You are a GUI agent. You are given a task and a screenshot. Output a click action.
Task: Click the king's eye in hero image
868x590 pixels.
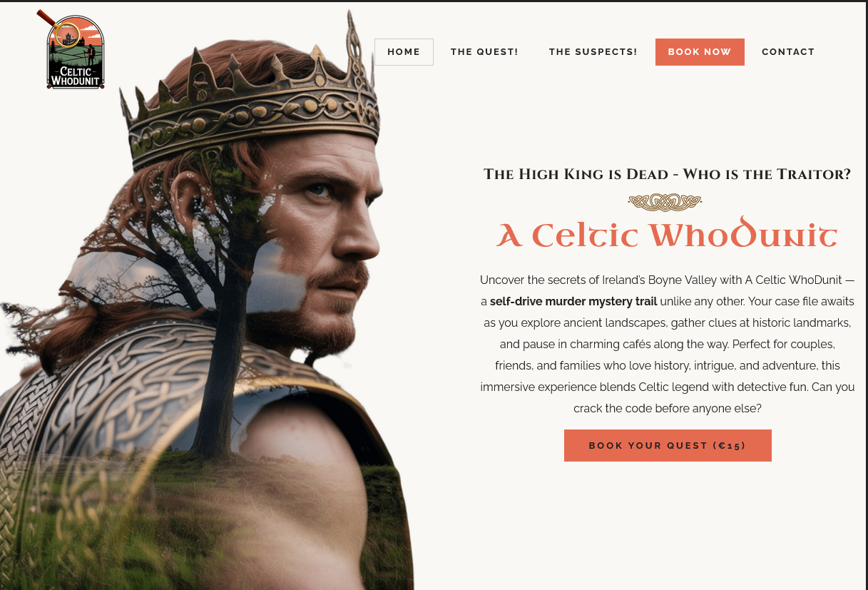point(319,189)
